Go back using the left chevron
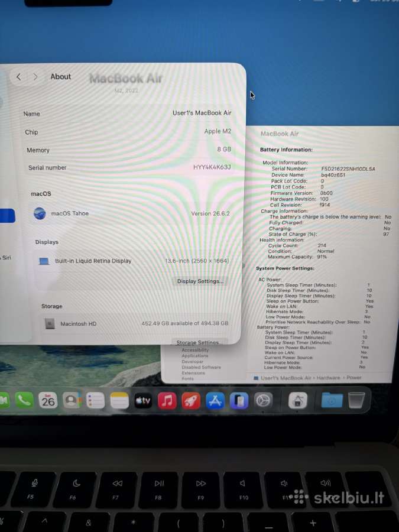The image size is (399, 532). pos(19,77)
